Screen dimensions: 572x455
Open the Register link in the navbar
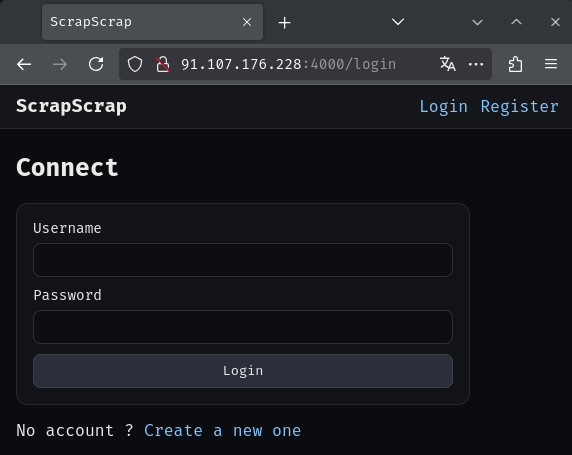[x=519, y=107]
